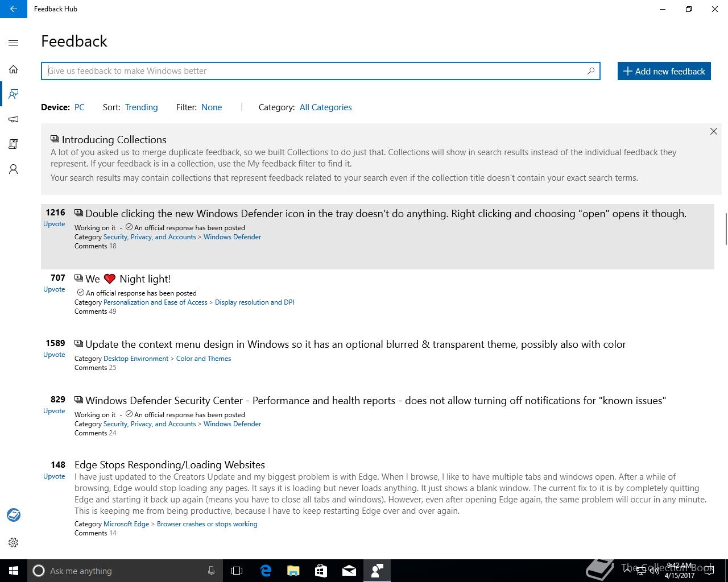Open the Profile person icon
Screen dimensions: 728x582
[x=14, y=169]
